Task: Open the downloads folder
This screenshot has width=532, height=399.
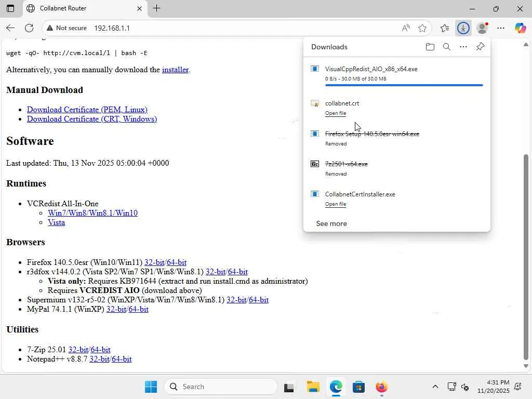Action: [x=430, y=47]
